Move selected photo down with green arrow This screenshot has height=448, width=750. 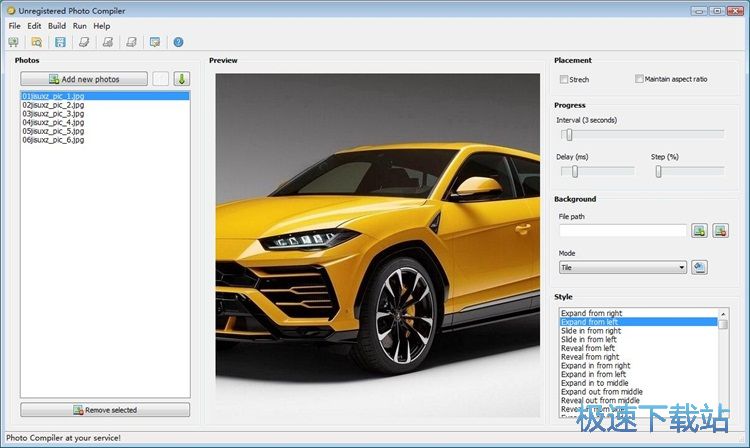(x=182, y=79)
